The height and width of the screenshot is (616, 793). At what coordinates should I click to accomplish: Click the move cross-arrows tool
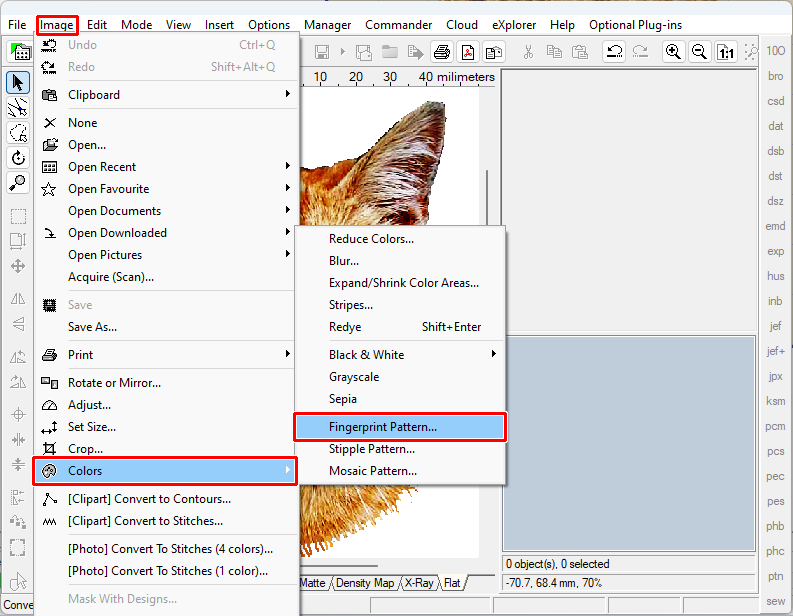point(18,267)
